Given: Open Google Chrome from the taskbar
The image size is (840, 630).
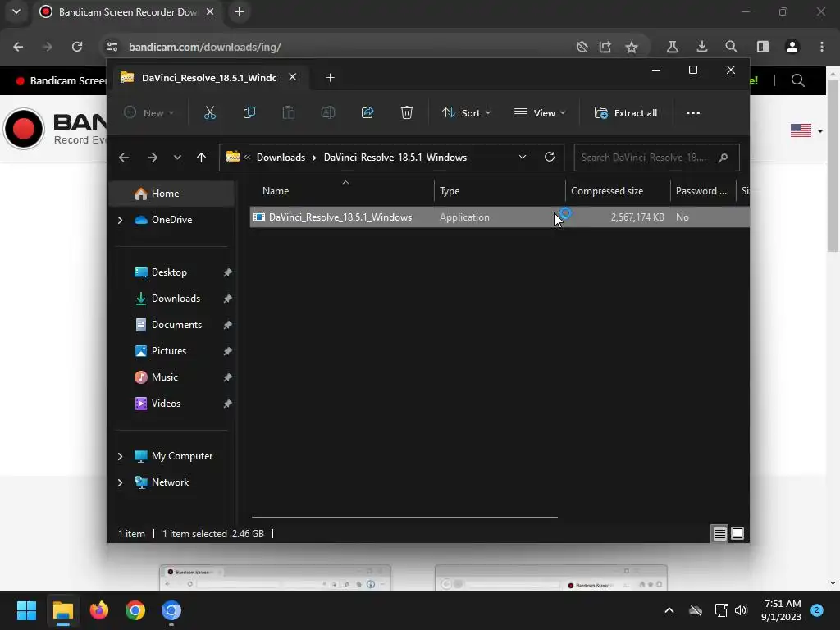Looking at the screenshot, I should (135, 610).
